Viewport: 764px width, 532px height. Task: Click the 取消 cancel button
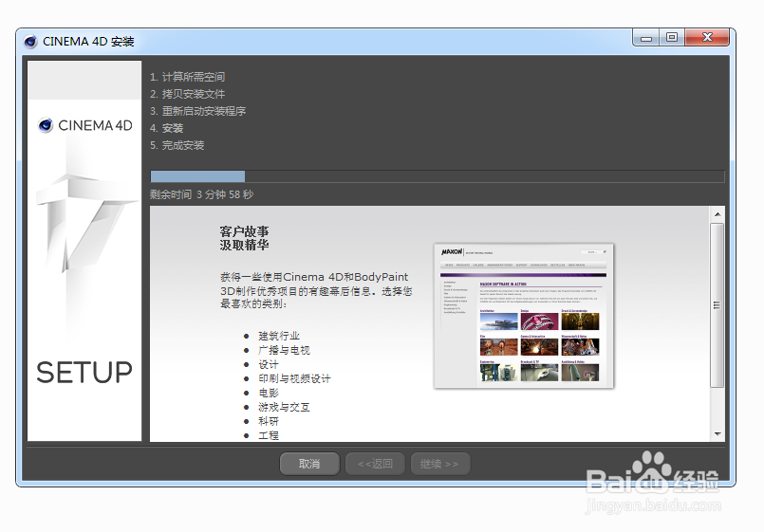click(309, 464)
